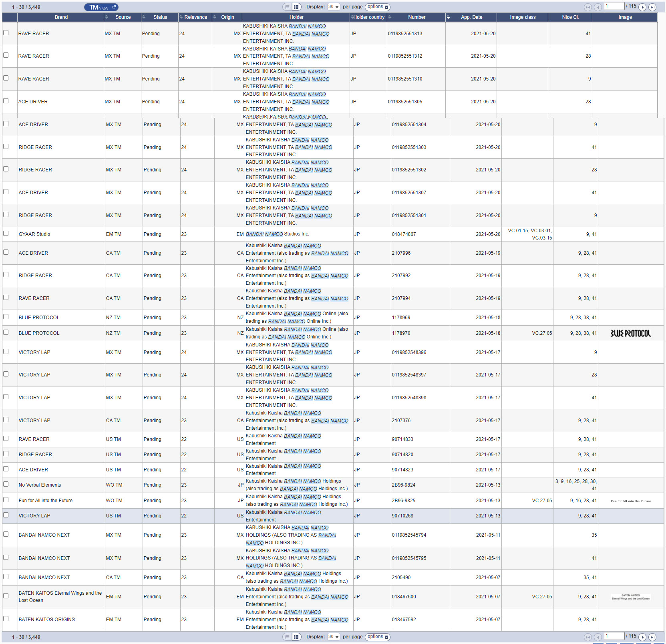
Task: Click number 2B96-9825 cell
Action: 403,501
